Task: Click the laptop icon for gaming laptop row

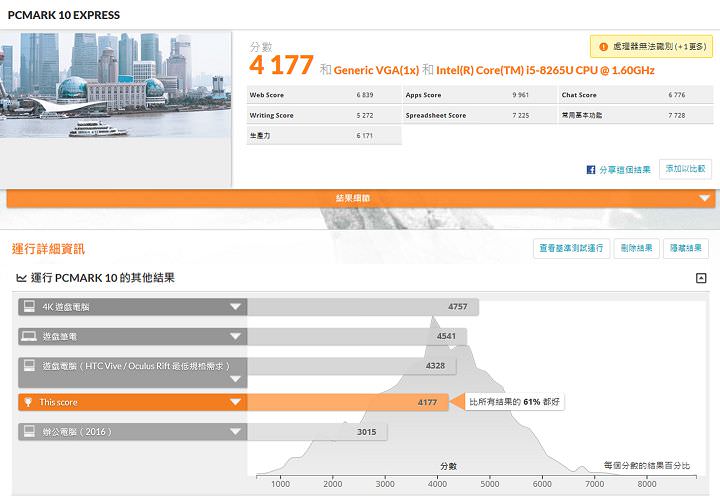Action: pos(29,336)
